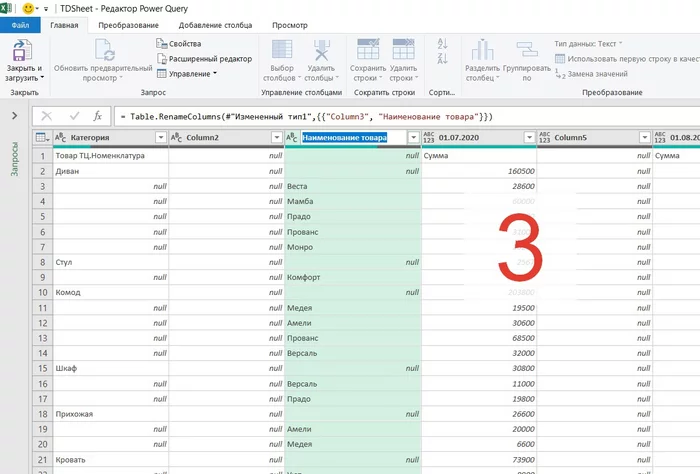Open the Column5 filter dropdown
This screenshot has height=474, width=700.
point(645,137)
